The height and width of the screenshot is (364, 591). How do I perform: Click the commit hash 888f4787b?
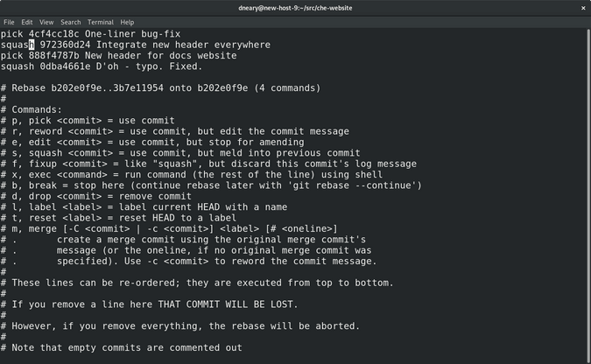click(53, 55)
